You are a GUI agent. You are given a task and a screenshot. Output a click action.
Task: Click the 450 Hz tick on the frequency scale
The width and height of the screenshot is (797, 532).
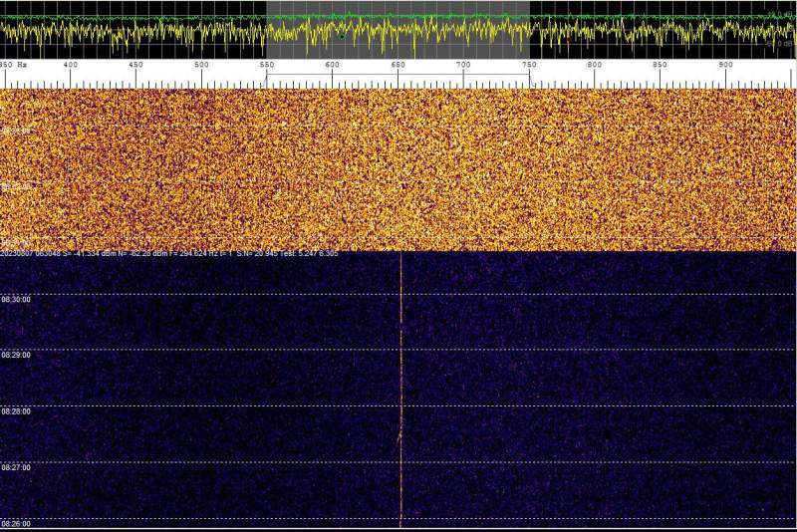coord(135,66)
